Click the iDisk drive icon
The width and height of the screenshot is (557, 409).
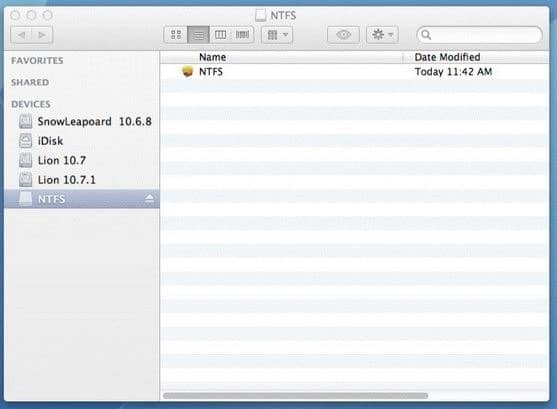pyautogui.click(x=25, y=141)
